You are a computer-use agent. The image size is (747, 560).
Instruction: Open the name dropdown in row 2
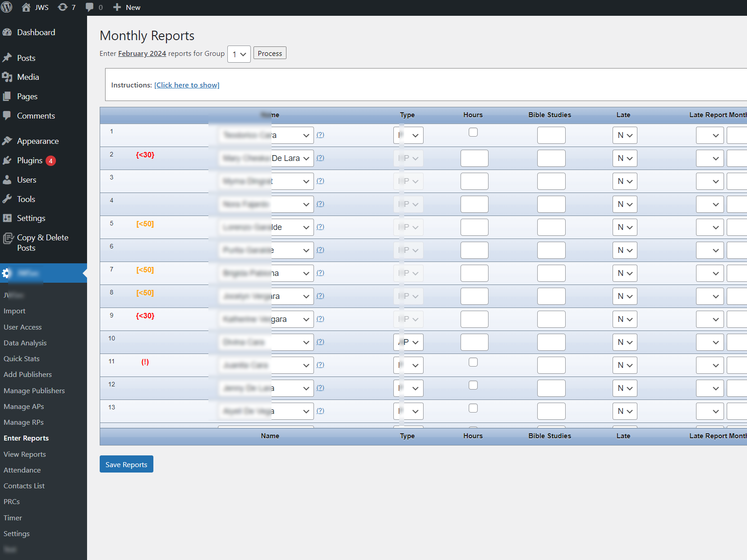point(266,158)
